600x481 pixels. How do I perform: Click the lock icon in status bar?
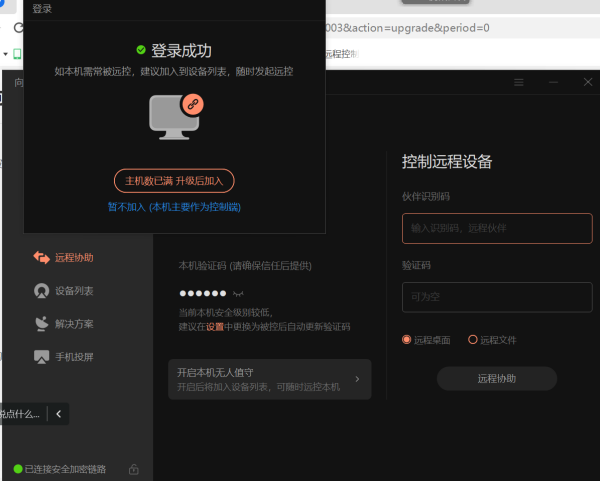[x=134, y=469]
